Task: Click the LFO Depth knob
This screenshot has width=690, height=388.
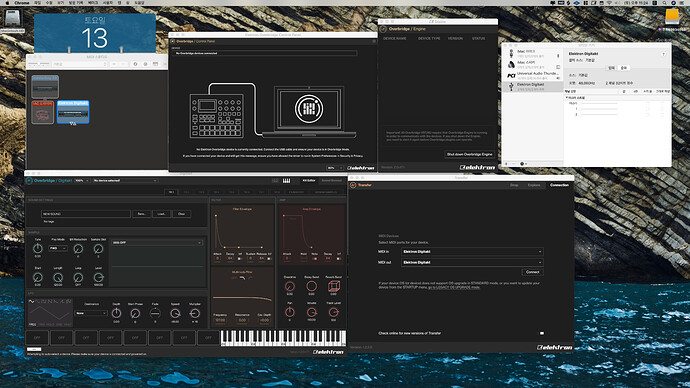Action: [116, 313]
